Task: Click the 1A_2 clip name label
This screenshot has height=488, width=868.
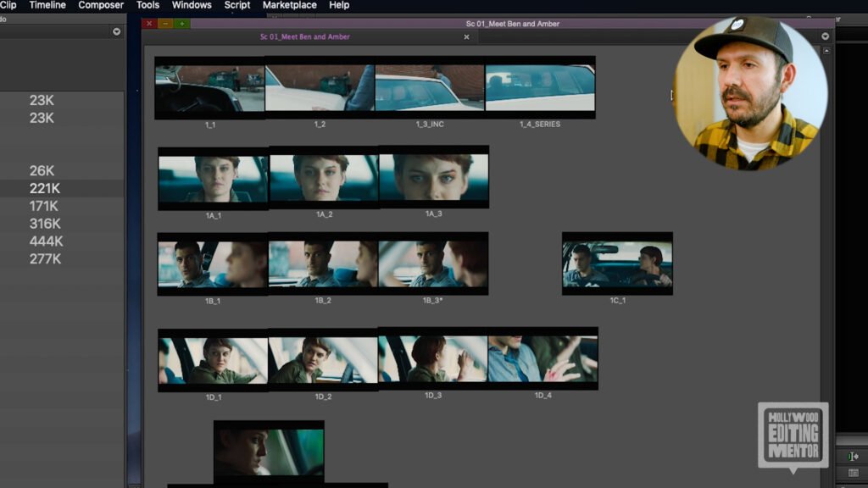Action: pos(325,214)
